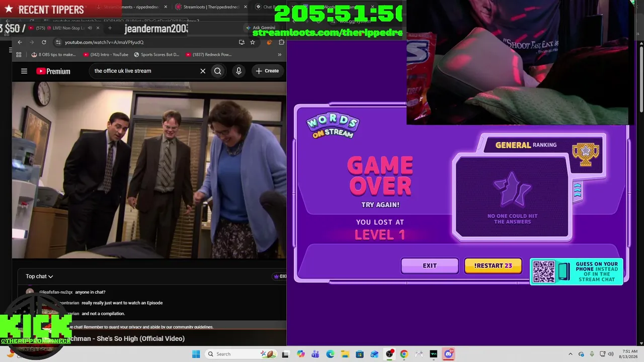Click the YouTube Premium logo
Viewport: 644px width, 362px height.
coord(53,71)
